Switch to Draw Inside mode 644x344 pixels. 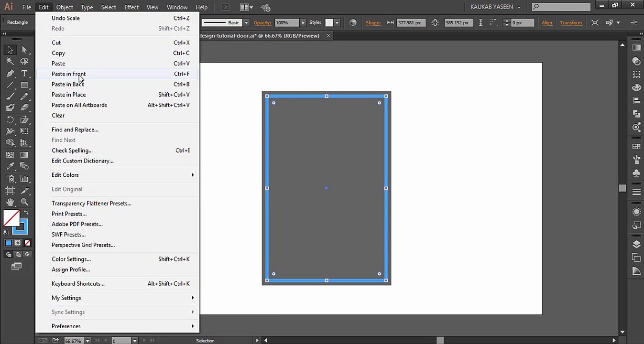[27, 255]
